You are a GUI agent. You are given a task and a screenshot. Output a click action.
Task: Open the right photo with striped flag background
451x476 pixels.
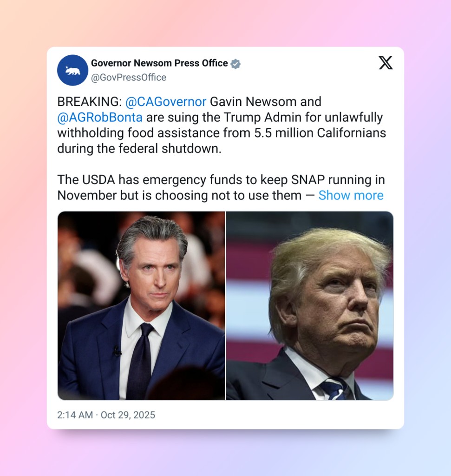tap(310, 306)
